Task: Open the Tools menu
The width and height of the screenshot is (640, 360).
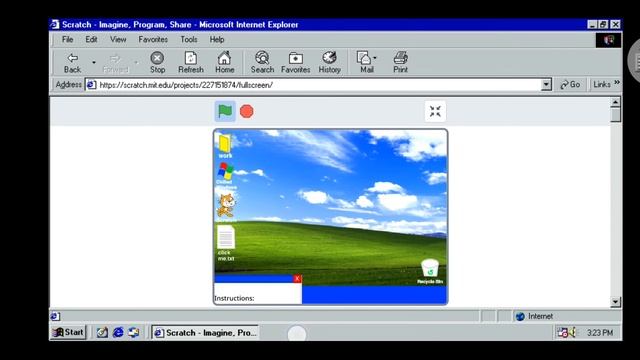Action: [x=189, y=40]
